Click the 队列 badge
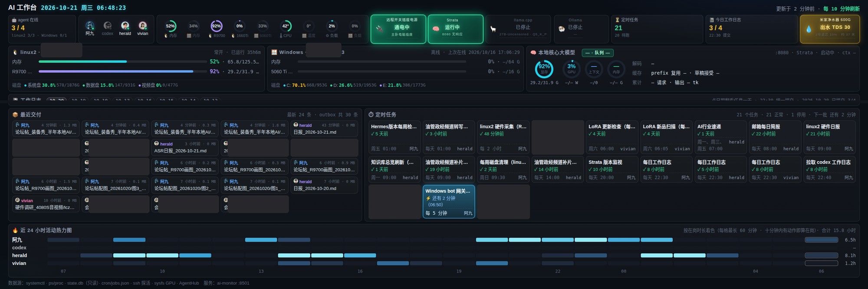Image resolution: width=868 pixels, height=289 pixels. (x=598, y=53)
